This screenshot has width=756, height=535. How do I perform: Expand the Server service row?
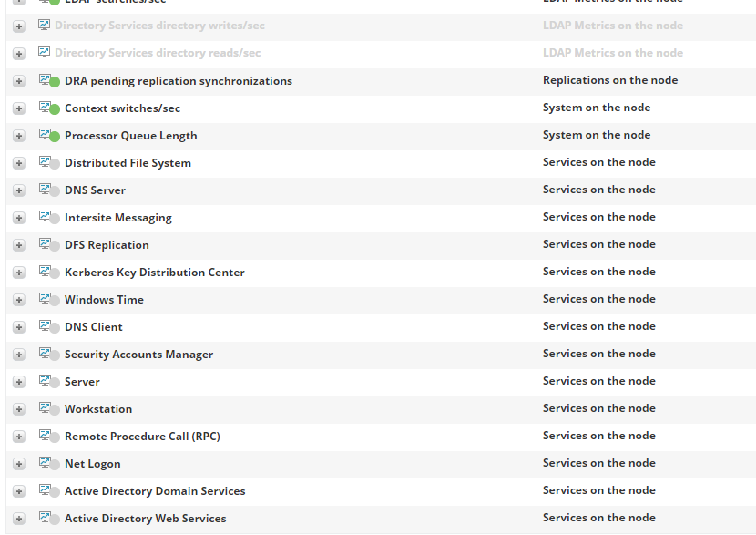(x=19, y=382)
